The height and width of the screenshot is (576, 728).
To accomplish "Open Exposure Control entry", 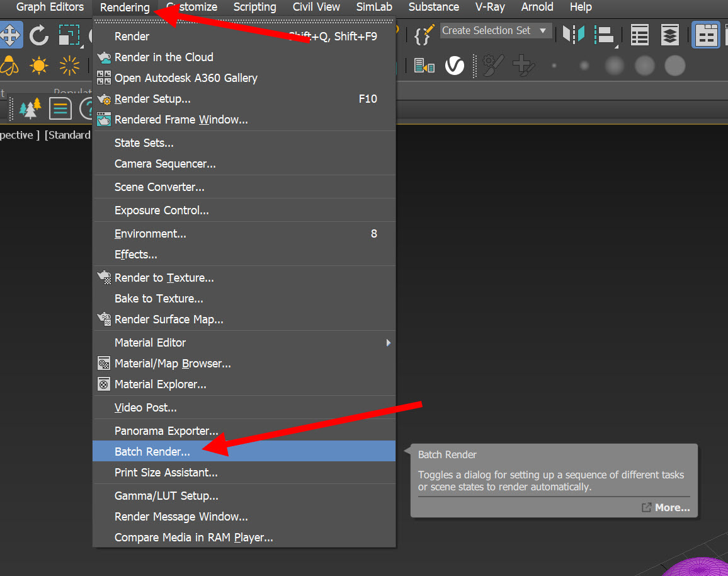I will (x=244, y=210).
